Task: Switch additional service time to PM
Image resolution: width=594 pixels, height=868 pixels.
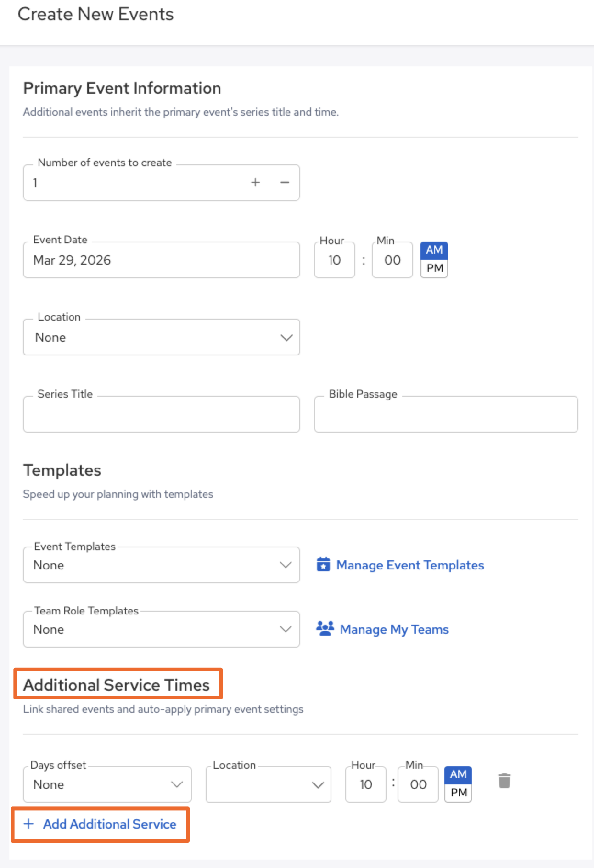Action: pyautogui.click(x=458, y=793)
